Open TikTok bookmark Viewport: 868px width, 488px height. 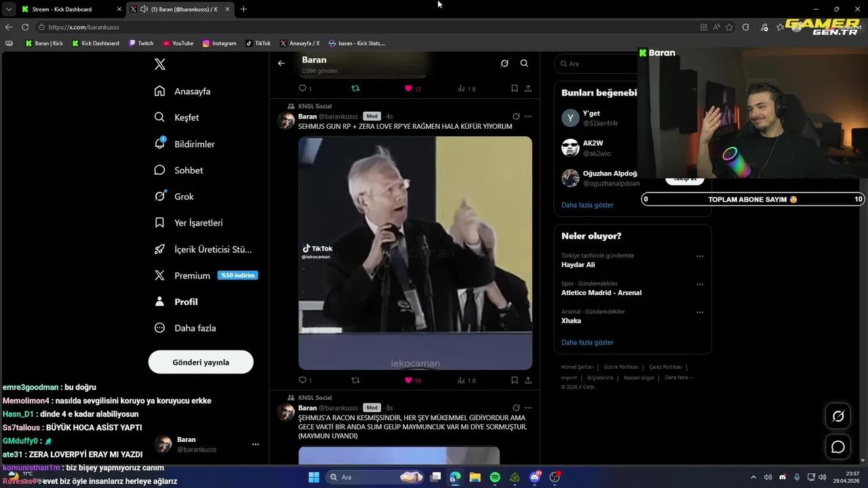point(258,43)
